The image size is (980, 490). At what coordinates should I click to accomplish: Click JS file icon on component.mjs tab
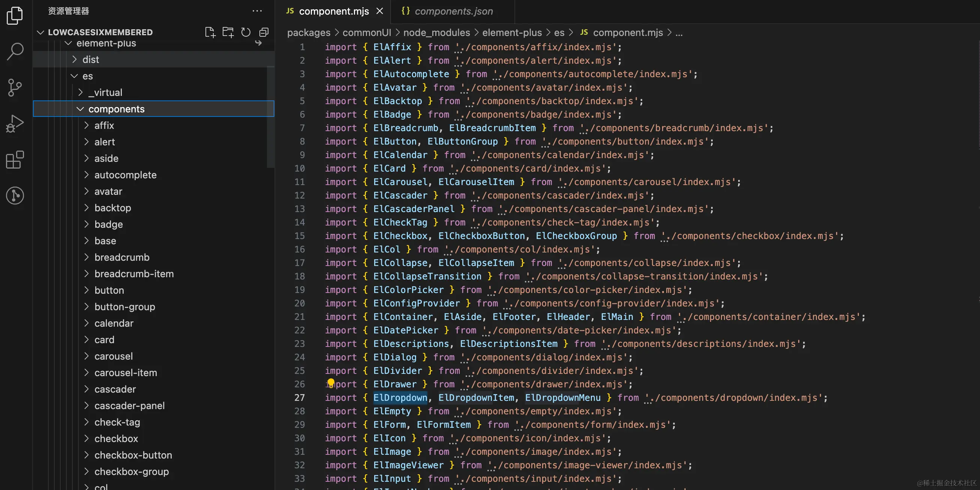290,11
